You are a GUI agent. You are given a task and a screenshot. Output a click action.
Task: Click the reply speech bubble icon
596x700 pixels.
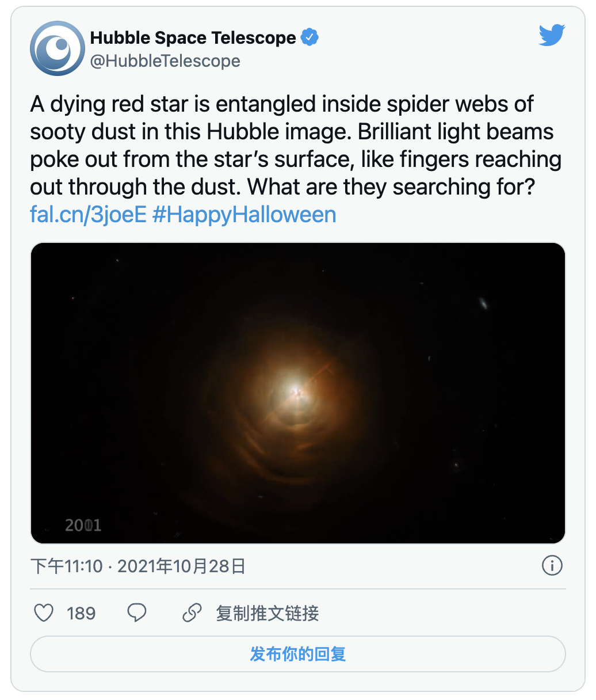pos(136,613)
